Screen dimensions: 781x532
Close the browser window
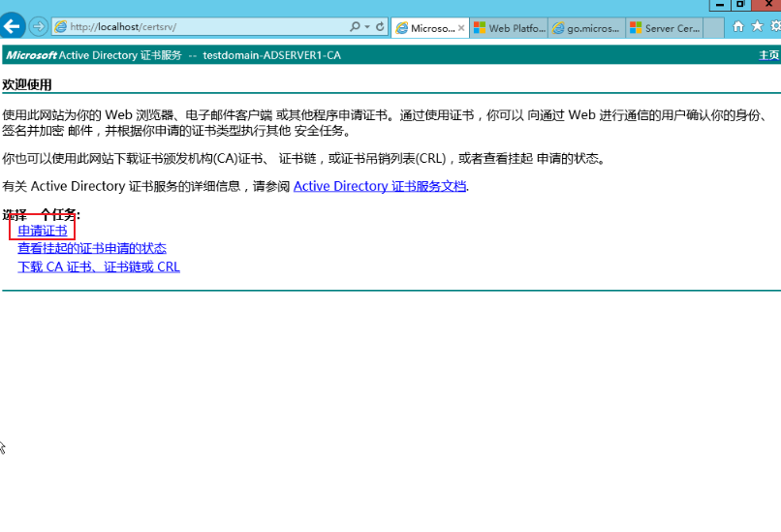point(767,5)
